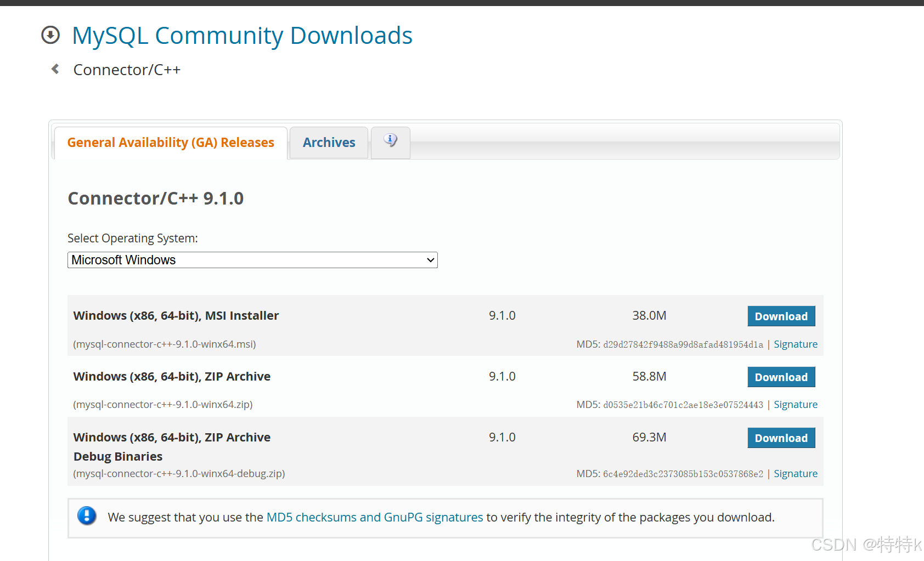Click filename (mysql-connector-c++-9.1.0-winx64.msi)
The height and width of the screenshot is (561, 924).
[x=165, y=344]
